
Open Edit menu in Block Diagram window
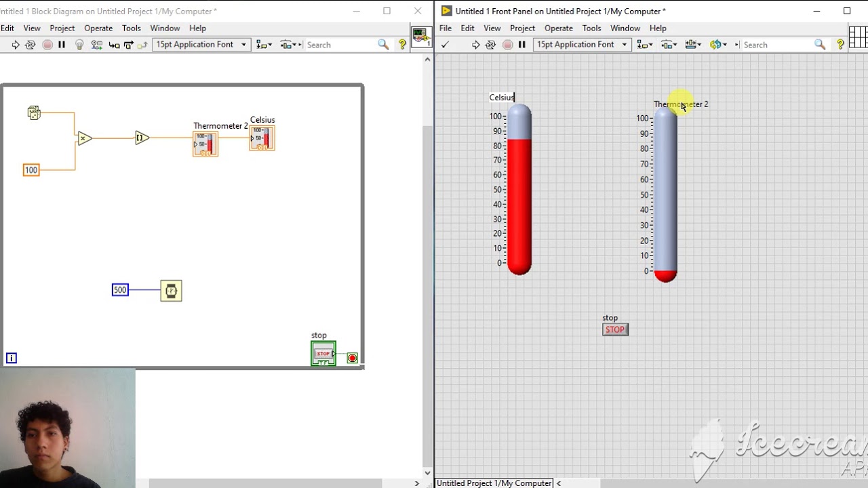pyautogui.click(x=7, y=28)
